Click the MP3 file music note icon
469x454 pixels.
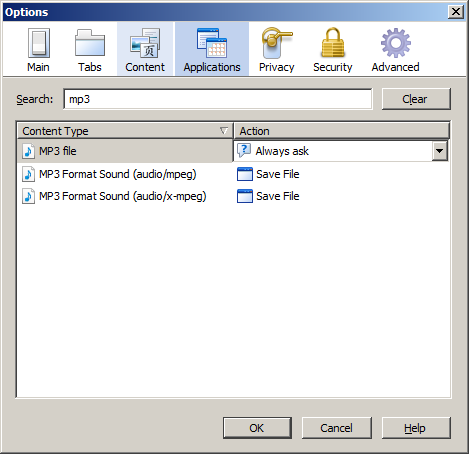pyautogui.click(x=28, y=151)
